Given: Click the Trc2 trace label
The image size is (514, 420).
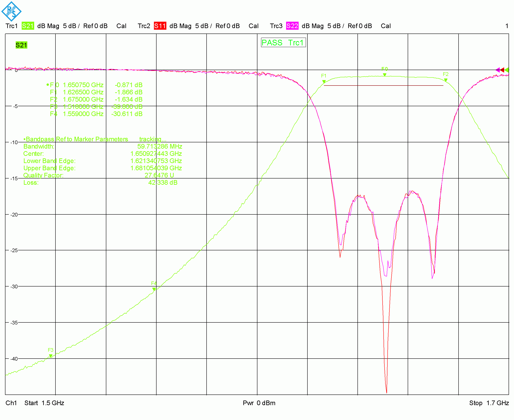Looking at the screenshot, I should (x=144, y=26).
